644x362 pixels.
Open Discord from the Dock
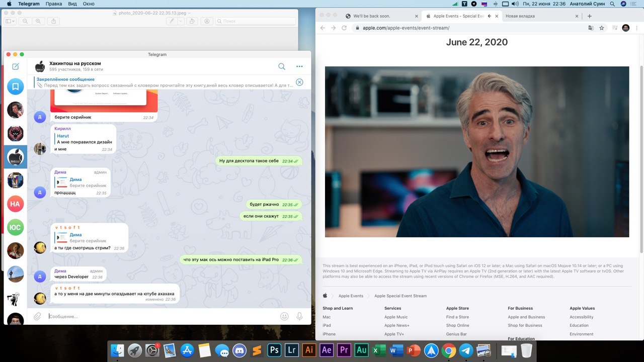click(x=239, y=350)
